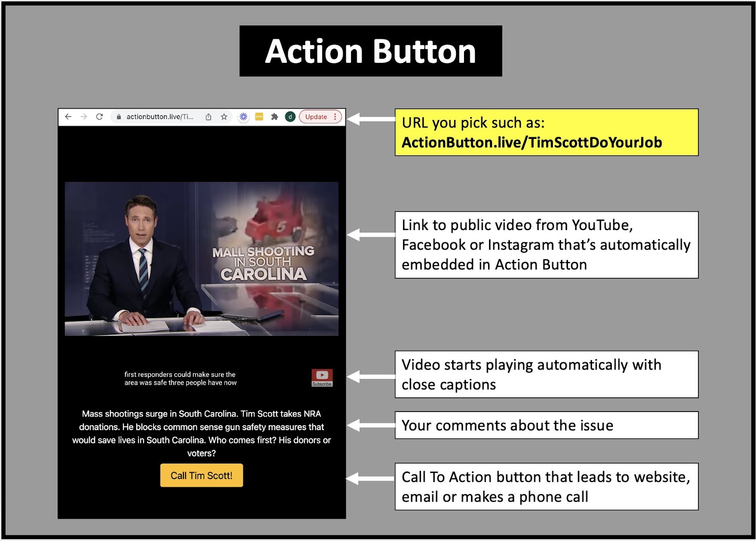Select caption line "first responders could make sure the"
This screenshot has height=541, width=756.
(180, 374)
